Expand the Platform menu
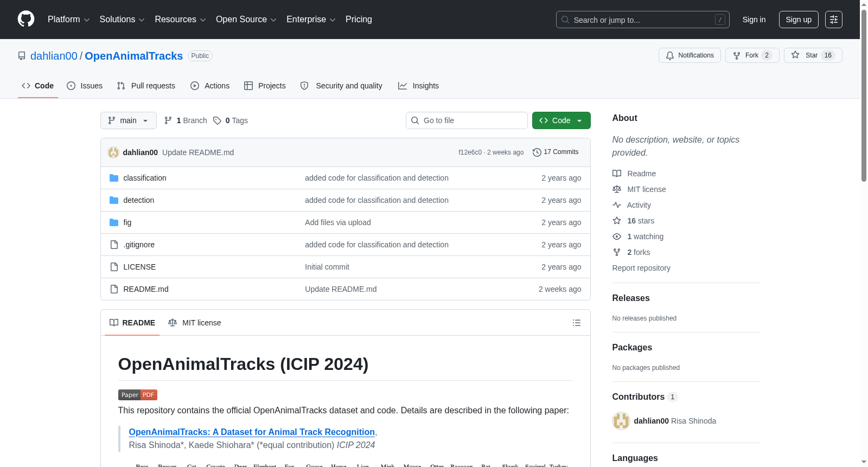The height and width of the screenshot is (467, 868). (x=69, y=20)
